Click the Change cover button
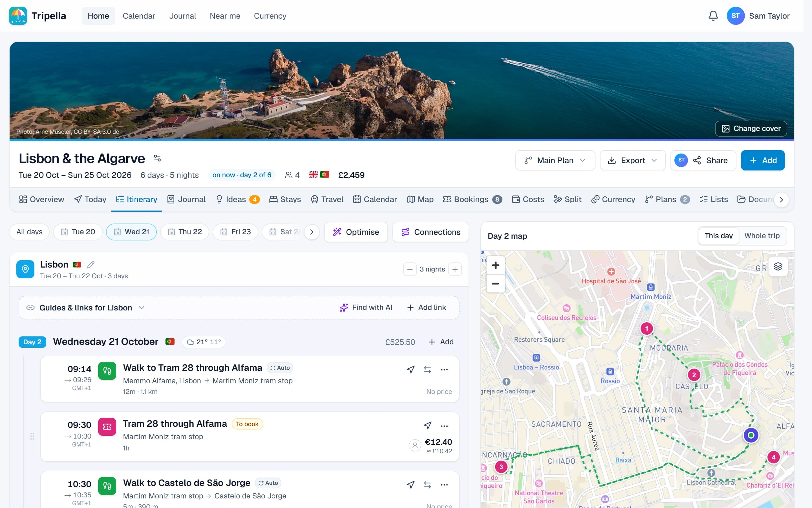The height and width of the screenshot is (508, 812). click(x=751, y=129)
